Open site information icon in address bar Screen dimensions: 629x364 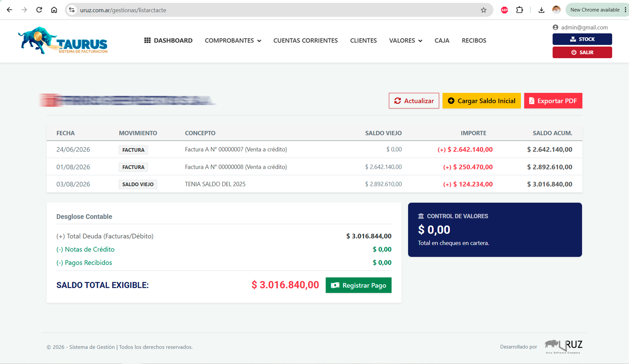(x=72, y=10)
